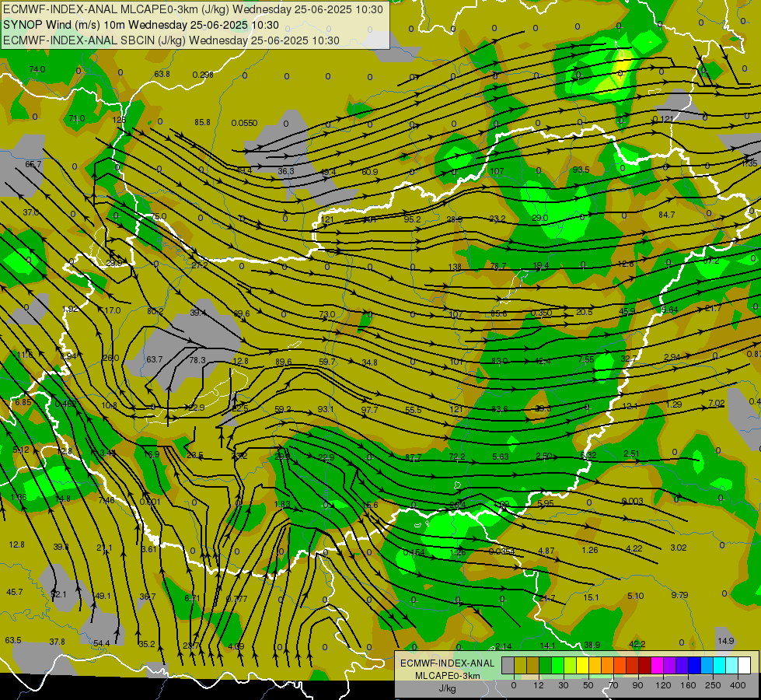Click the legend tick value 400
The width and height of the screenshot is (761, 700).
738,685
